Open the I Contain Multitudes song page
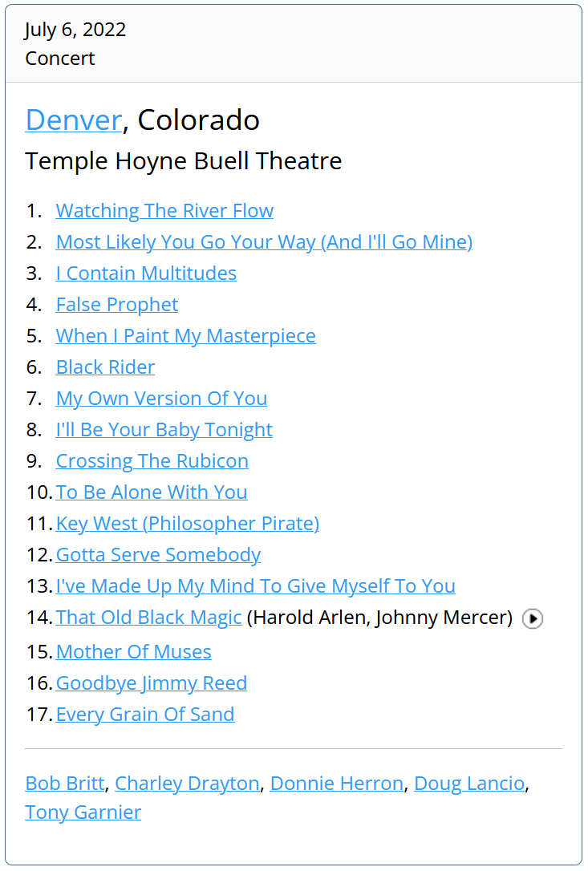Image resolution: width=588 pixels, height=871 pixels. pos(146,273)
